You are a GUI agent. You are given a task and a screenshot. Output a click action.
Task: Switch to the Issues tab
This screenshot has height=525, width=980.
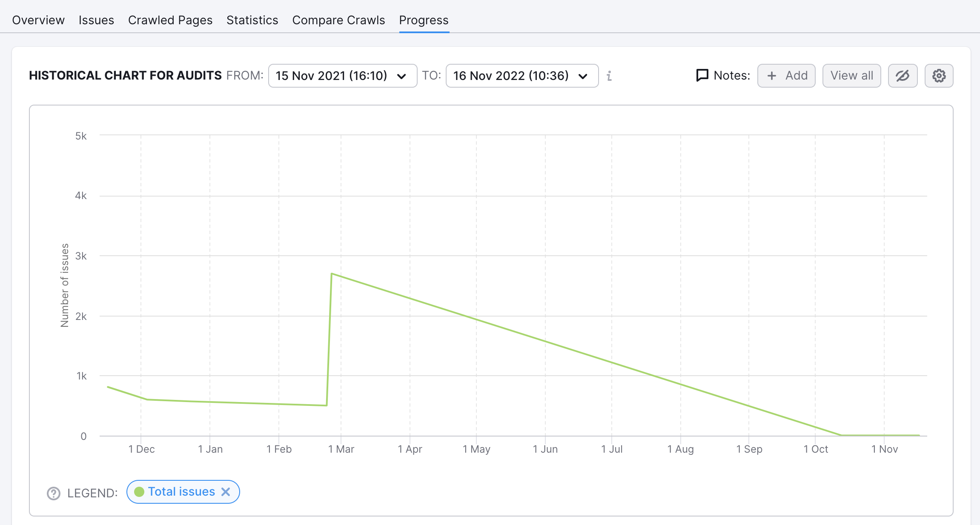coord(97,20)
